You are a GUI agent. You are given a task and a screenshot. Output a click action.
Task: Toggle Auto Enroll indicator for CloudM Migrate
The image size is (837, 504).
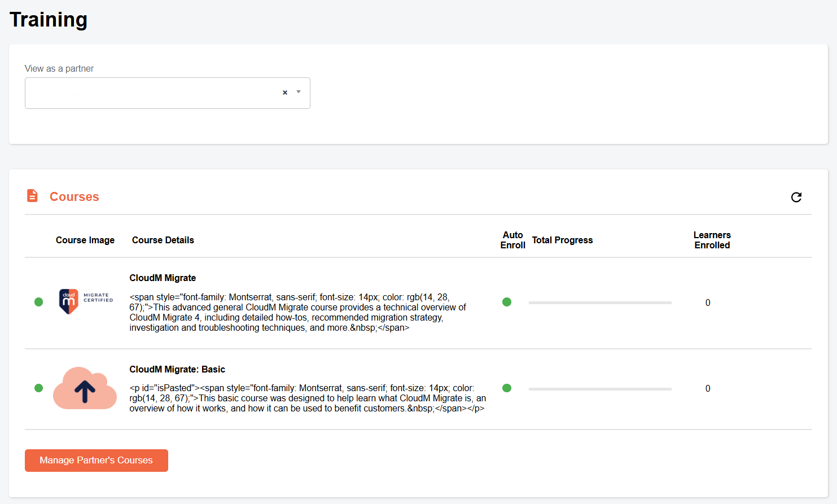(x=507, y=302)
